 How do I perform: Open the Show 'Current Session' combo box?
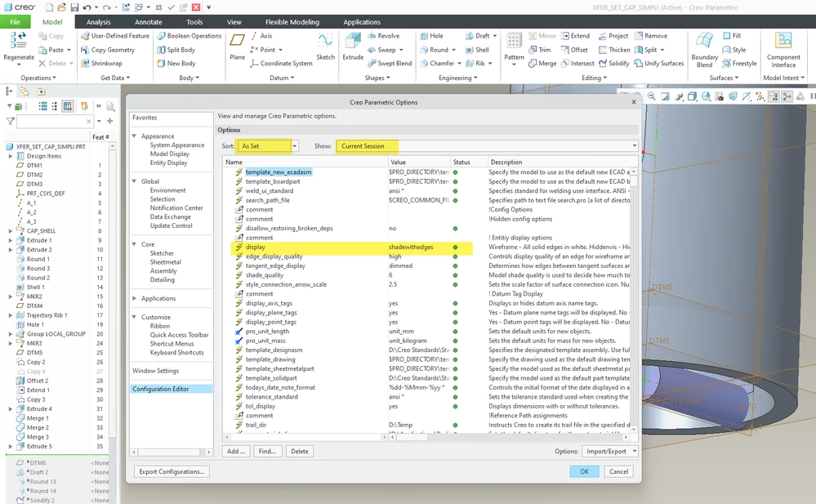click(x=487, y=145)
